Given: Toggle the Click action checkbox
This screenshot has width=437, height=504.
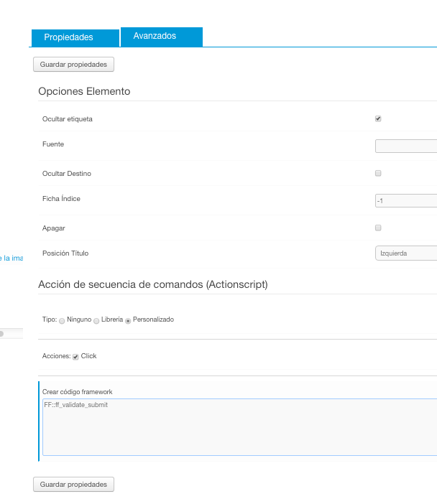Looking at the screenshot, I should click(75, 357).
